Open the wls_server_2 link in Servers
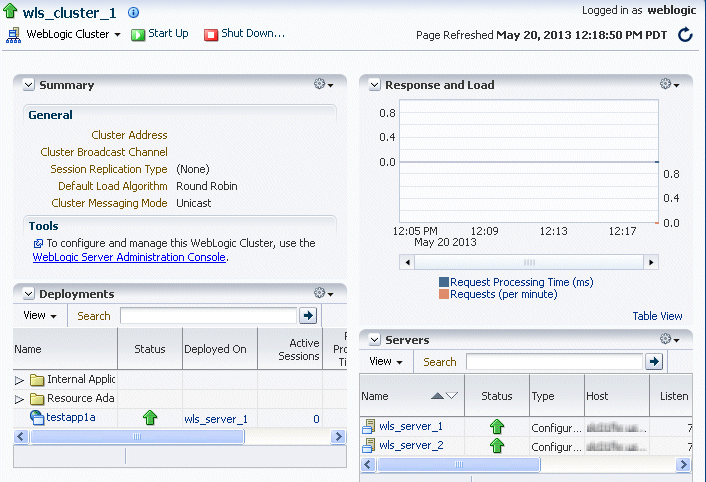This screenshot has width=706, height=482. tap(412, 446)
